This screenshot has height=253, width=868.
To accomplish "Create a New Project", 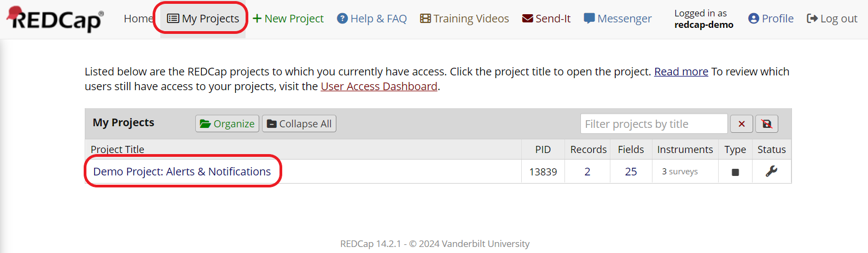I will (288, 19).
